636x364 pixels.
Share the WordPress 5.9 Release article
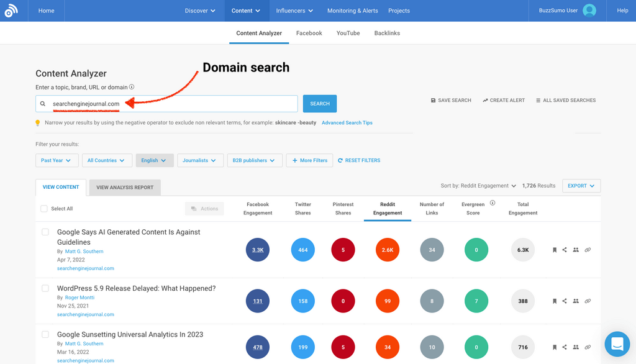565,301
